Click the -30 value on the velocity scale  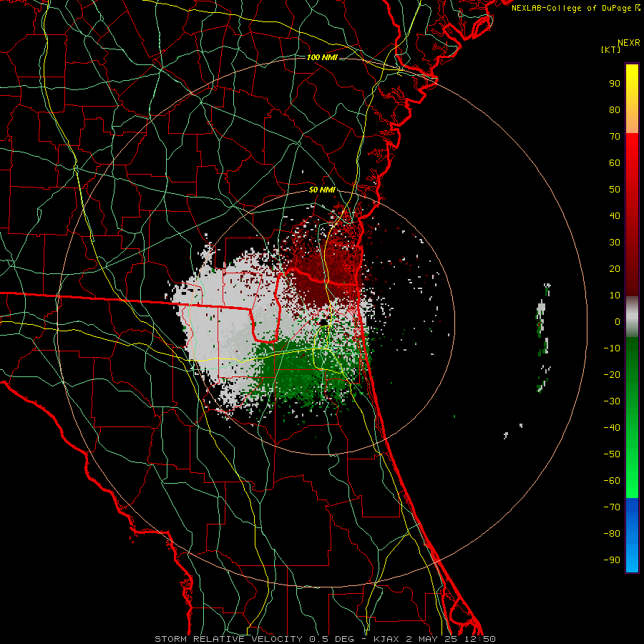pyautogui.click(x=612, y=401)
